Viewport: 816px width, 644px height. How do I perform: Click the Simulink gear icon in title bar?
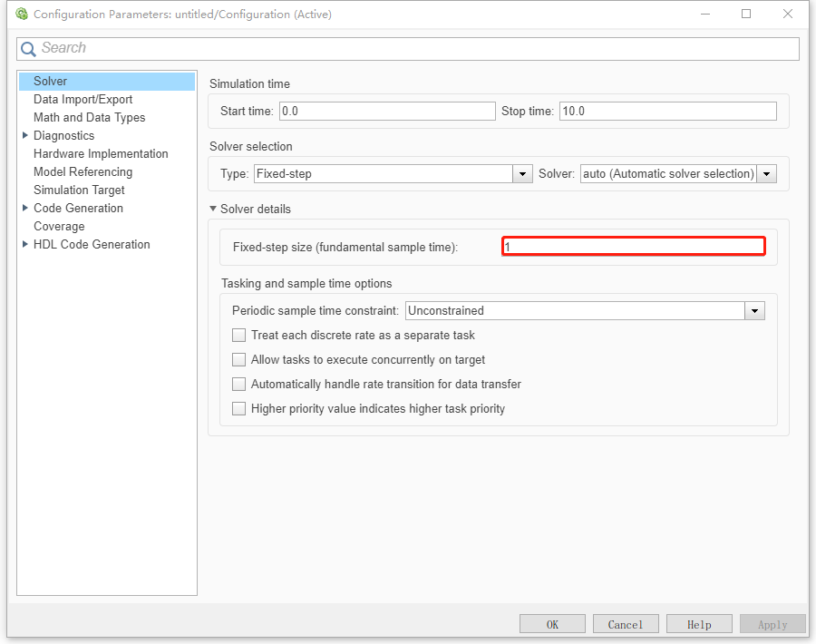(x=22, y=14)
